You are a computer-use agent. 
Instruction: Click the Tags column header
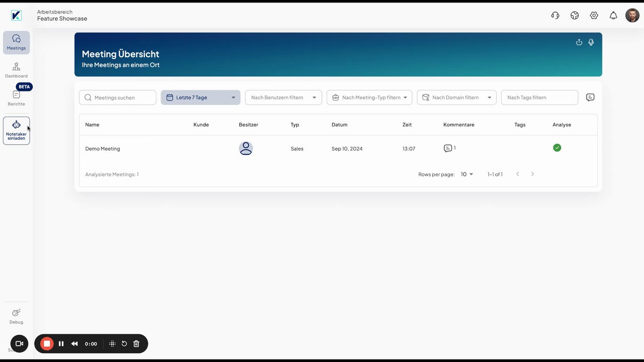click(x=520, y=125)
